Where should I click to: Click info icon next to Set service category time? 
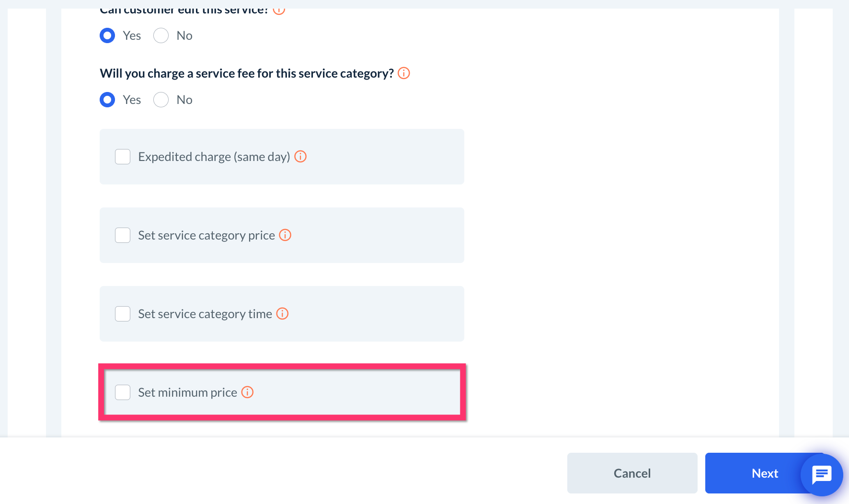pos(283,314)
